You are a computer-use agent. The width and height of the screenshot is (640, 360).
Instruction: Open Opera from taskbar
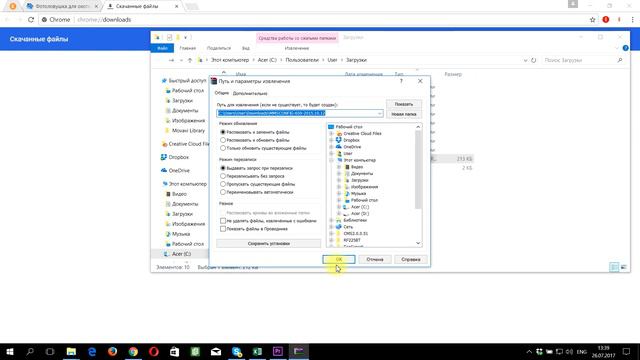[x=153, y=351]
